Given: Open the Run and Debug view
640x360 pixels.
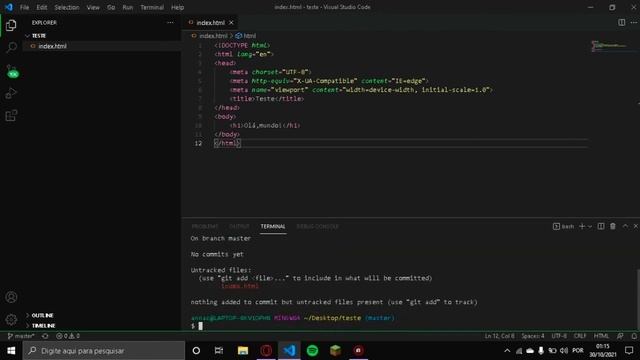Looking at the screenshot, I should pos(11,93).
